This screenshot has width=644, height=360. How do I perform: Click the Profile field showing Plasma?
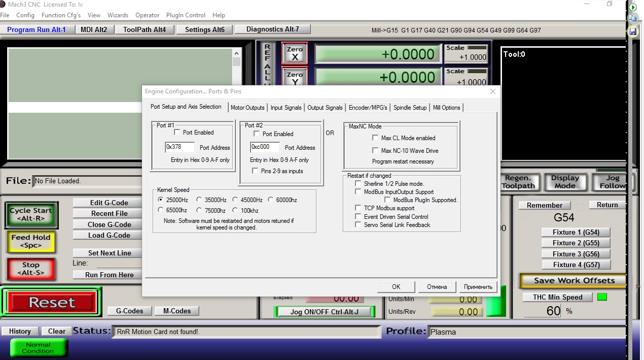pos(528,332)
